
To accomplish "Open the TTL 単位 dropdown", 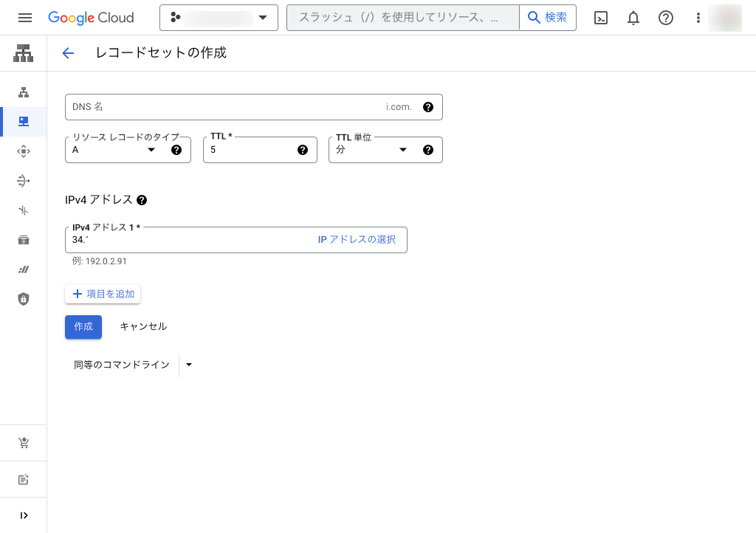I will pos(373,150).
